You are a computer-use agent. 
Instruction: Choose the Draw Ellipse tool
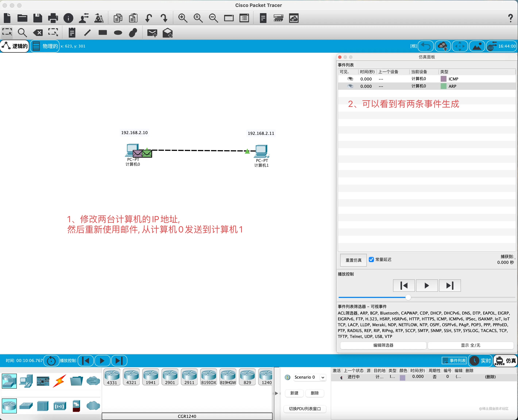click(118, 33)
